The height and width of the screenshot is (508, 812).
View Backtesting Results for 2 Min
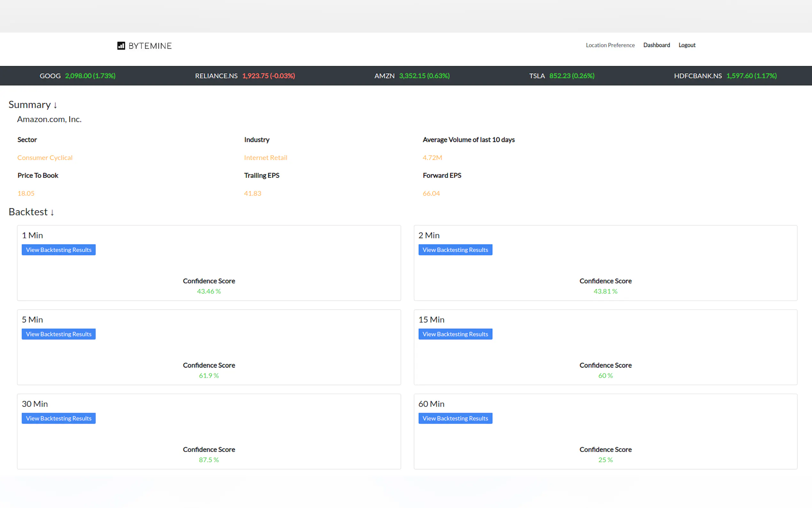455,250
